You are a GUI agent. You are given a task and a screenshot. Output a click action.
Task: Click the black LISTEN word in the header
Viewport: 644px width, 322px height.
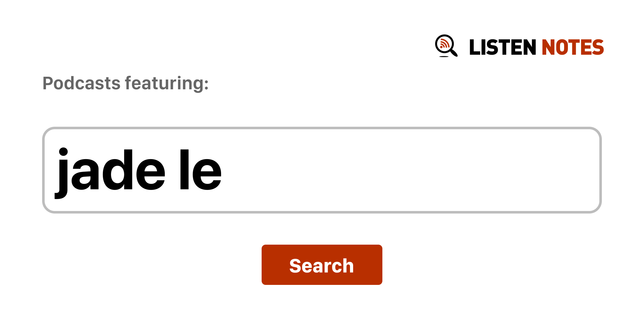pyautogui.click(x=502, y=47)
